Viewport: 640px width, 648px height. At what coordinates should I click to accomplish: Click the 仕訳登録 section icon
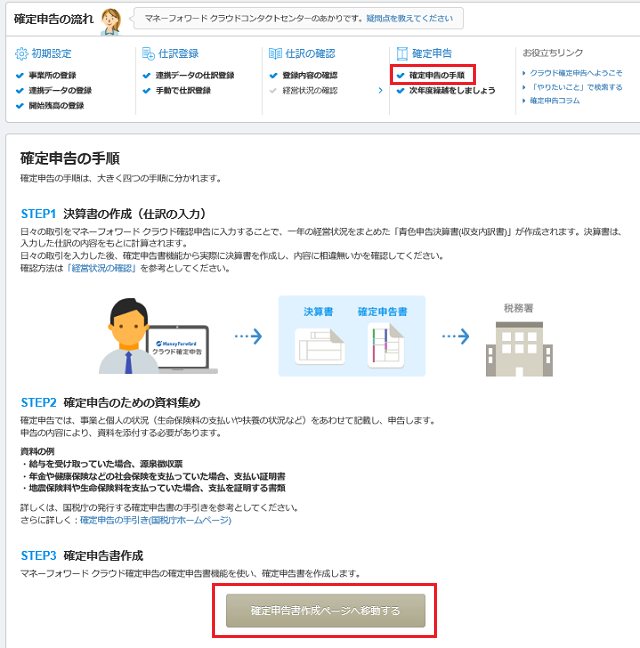tap(148, 54)
